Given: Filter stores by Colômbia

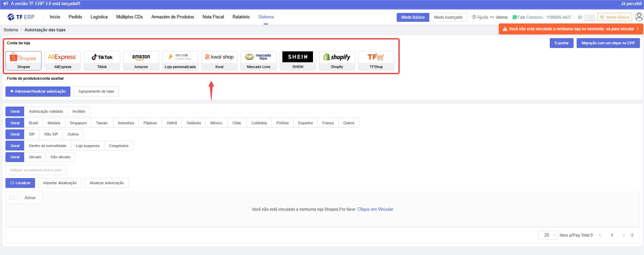Looking at the screenshot, I should pyautogui.click(x=259, y=123).
